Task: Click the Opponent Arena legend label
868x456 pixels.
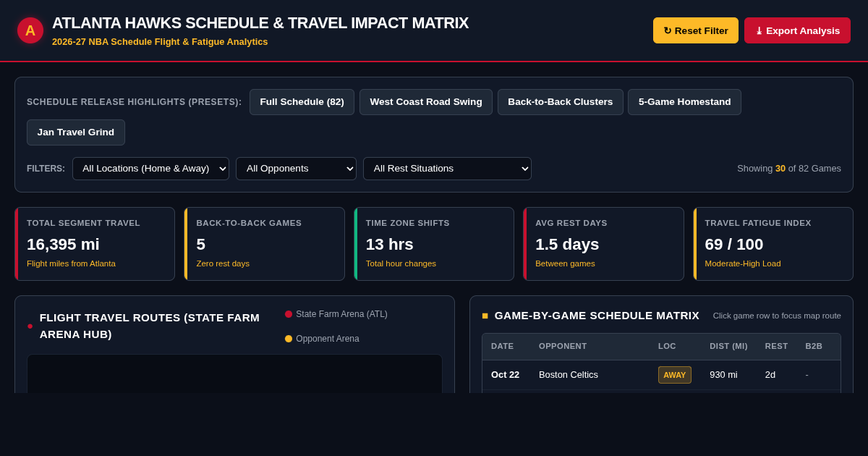Action: 328,339
